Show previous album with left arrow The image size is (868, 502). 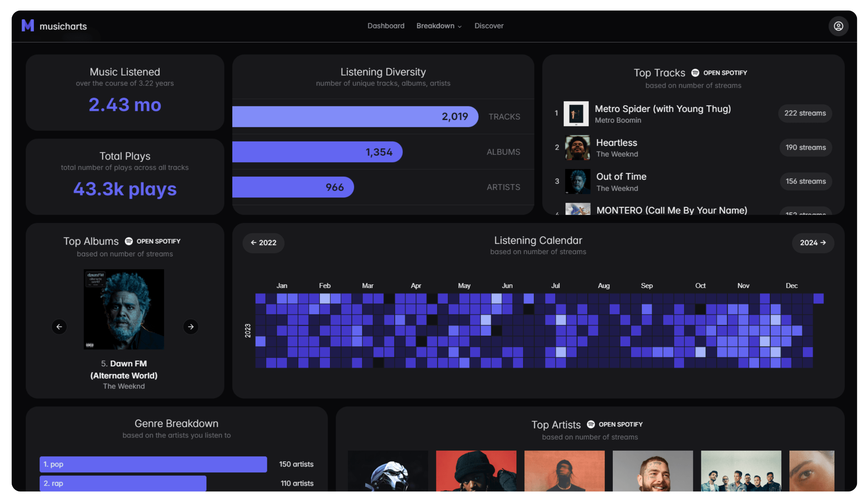click(59, 327)
